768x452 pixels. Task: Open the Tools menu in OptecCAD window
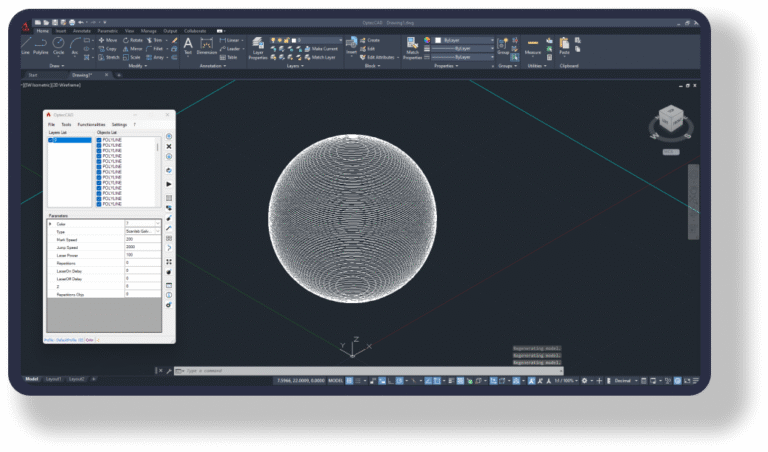coord(66,124)
